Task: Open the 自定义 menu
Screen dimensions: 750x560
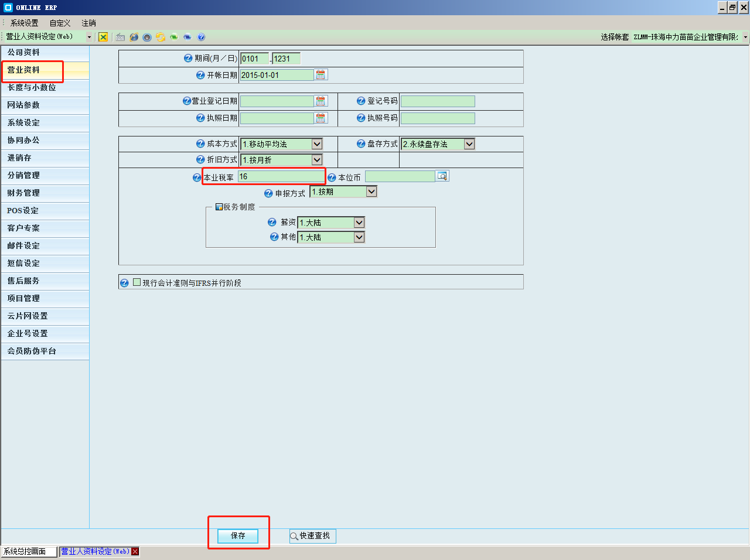Action: [x=60, y=23]
